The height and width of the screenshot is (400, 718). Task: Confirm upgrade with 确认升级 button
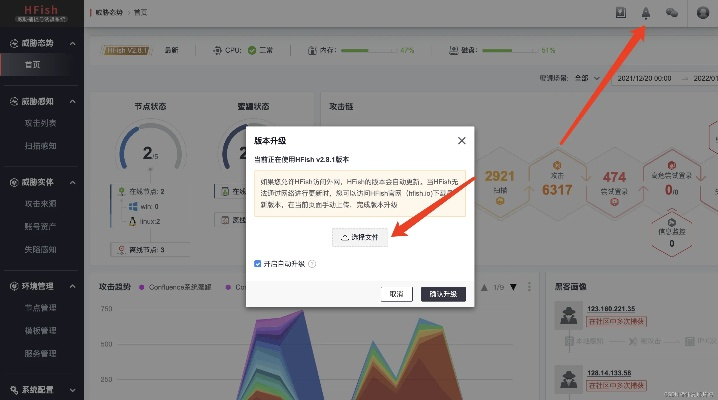tap(443, 294)
